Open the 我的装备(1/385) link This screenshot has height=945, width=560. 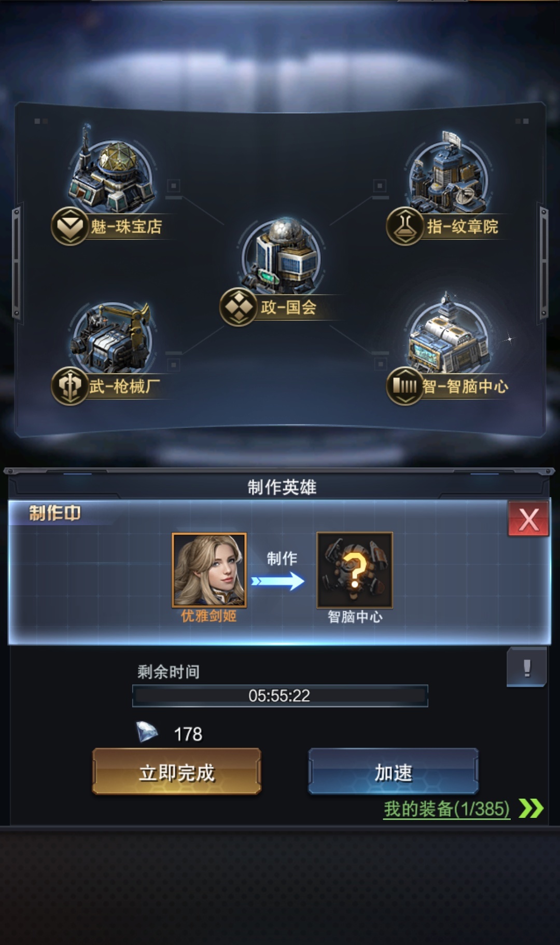coord(446,809)
